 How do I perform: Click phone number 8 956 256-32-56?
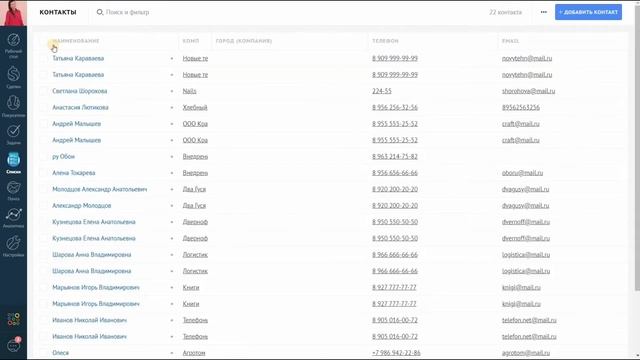coord(395,107)
